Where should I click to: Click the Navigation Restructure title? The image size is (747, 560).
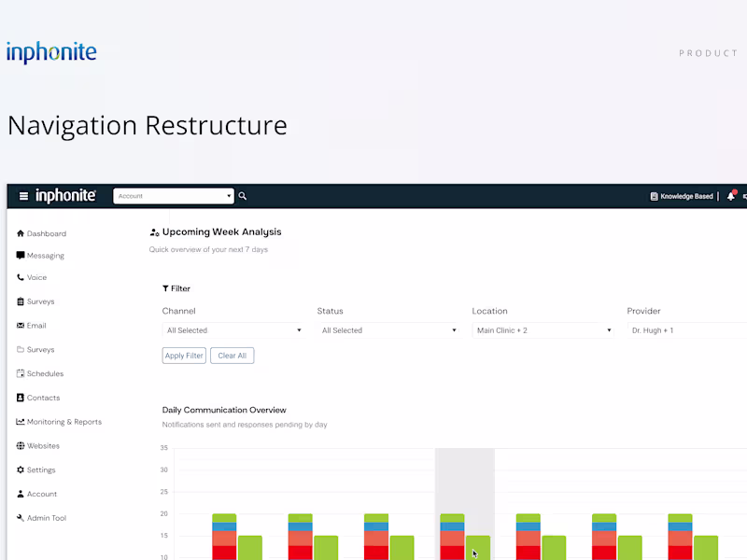point(148,126)
